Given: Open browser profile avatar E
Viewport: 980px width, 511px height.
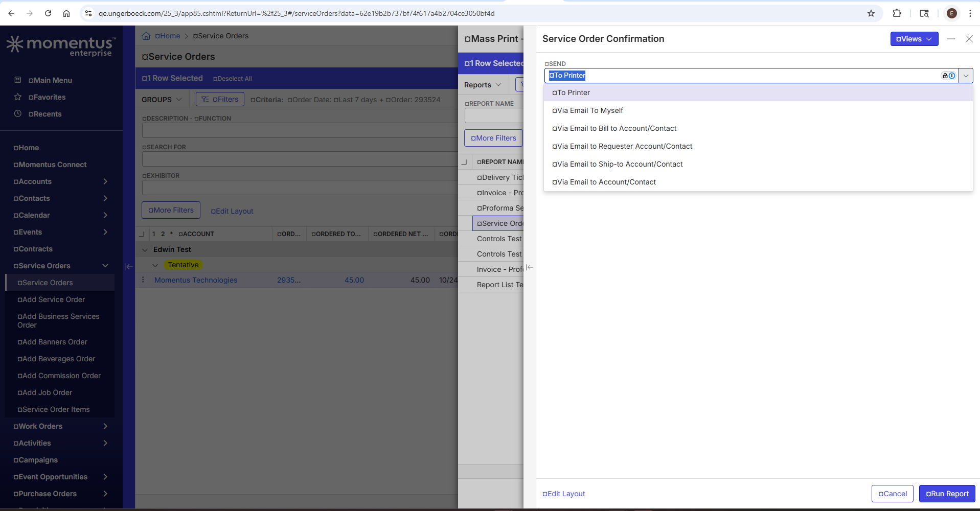Looking at the screenshot, I should pos(951,13).
